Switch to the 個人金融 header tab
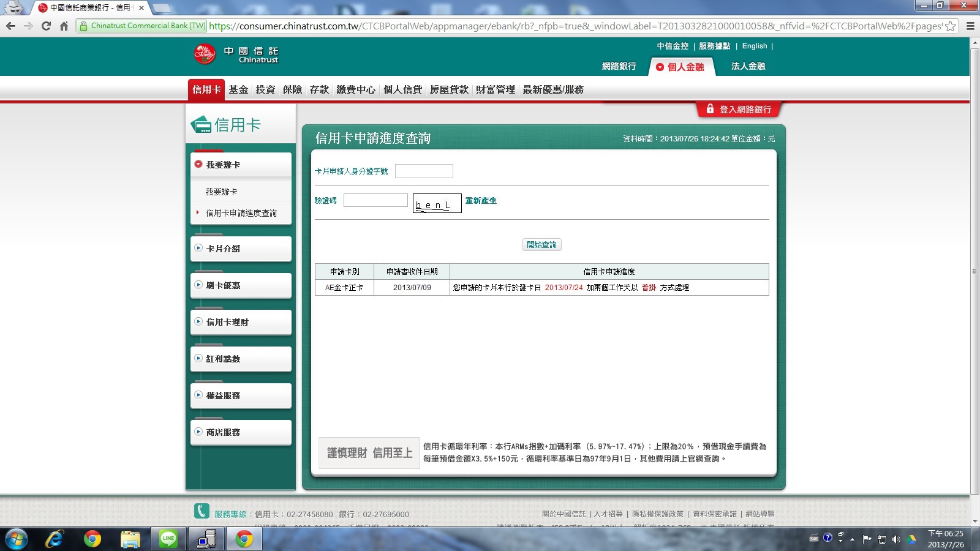This screenshot has height=551, width=980. (x=680, y=67)
